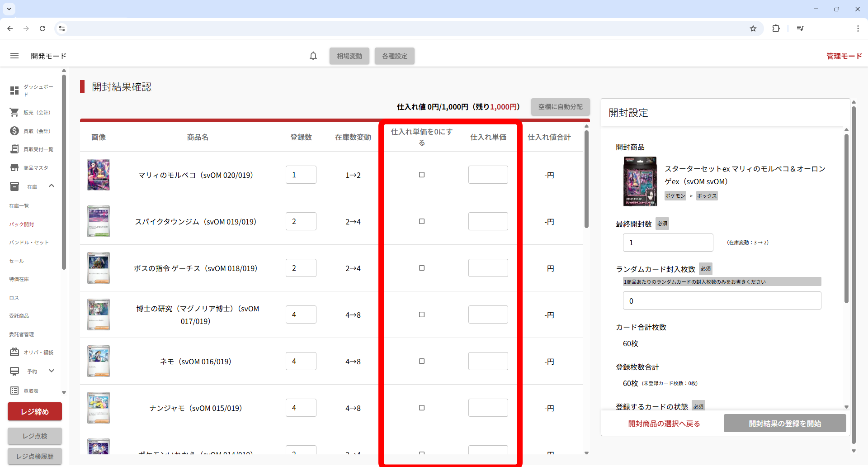Image resolution: width=868 pixels, height=467 pixels.
Task: Open the browser tab search dropdown
Action: [x=9, y=9]
